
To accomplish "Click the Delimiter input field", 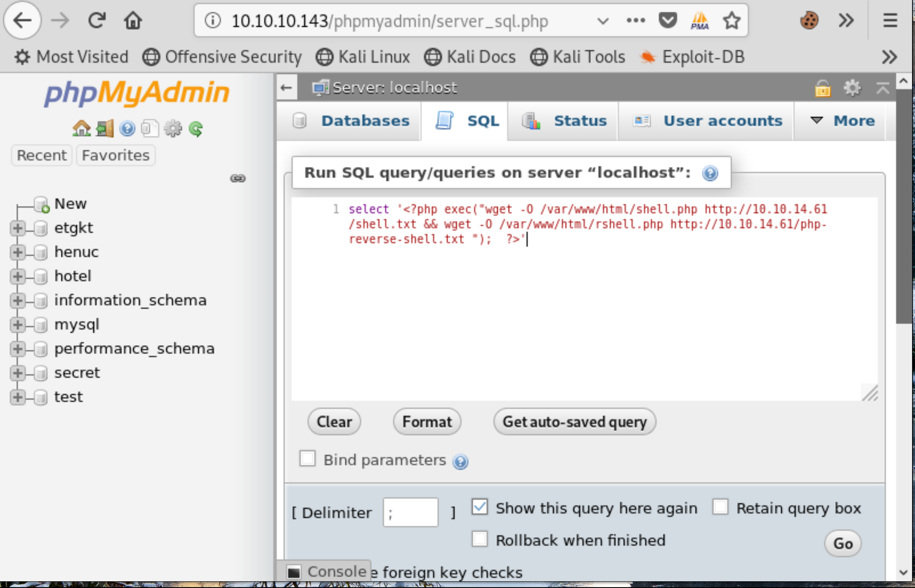I will tap(411, 512).
